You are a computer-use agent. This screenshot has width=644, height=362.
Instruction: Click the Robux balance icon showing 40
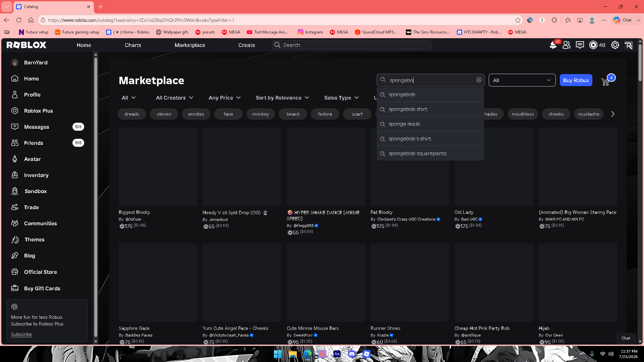(593, 45)
